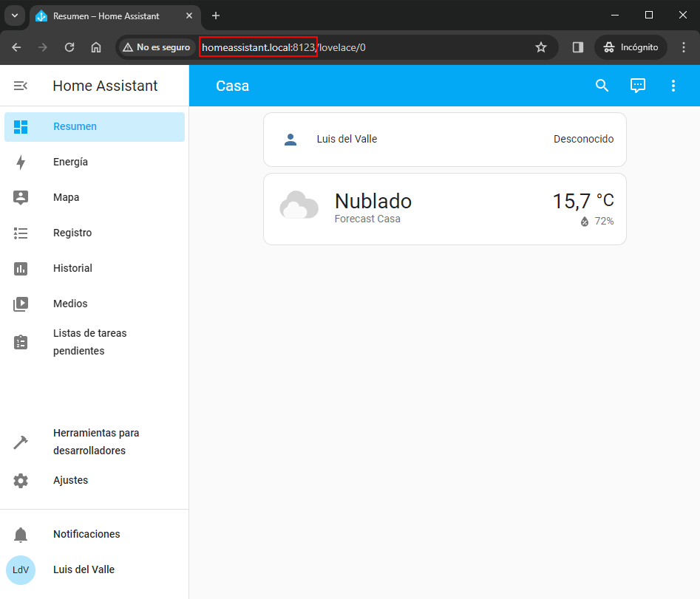Screen dimensions: 700x599
Task: Click the Ajustes gear icon
Action: 21,480
